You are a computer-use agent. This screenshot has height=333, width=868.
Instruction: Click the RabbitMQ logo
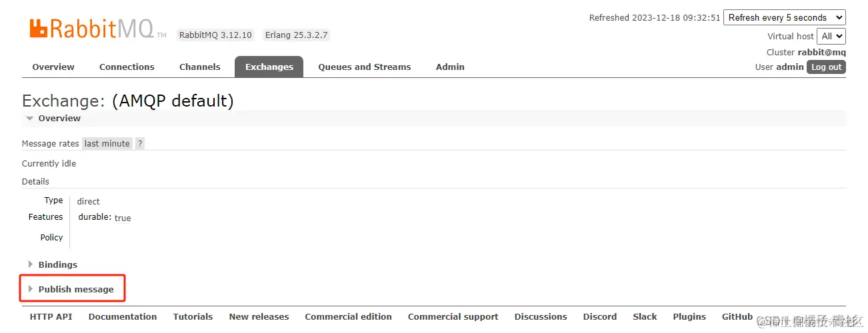97,28
